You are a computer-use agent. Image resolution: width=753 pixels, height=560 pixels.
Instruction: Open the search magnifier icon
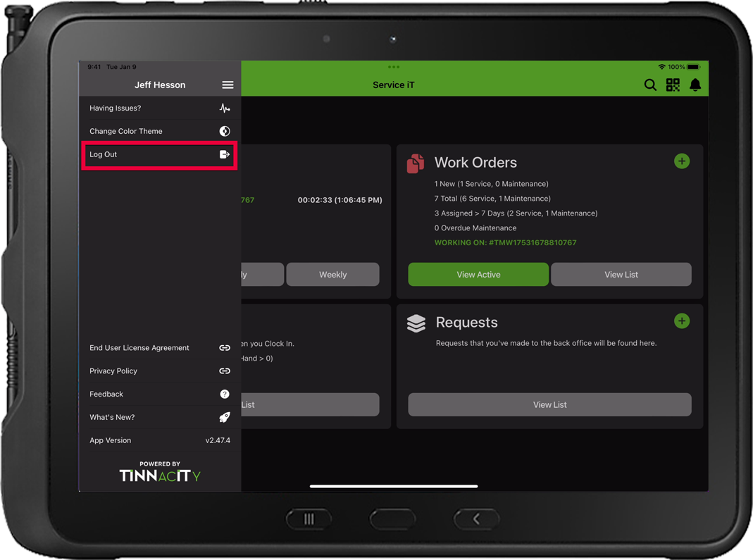pyautogui.click(x=649, y=85)
